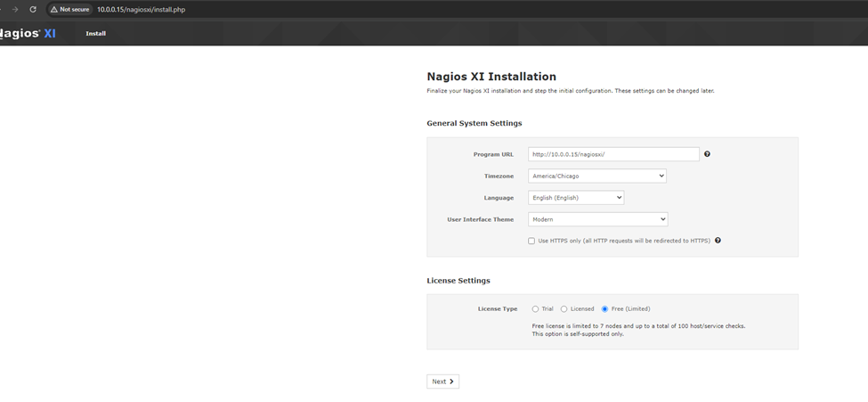Viewport: 868px width, 402px height.
Task: Click help icon beside Program URL
Action: pos(707,154)
